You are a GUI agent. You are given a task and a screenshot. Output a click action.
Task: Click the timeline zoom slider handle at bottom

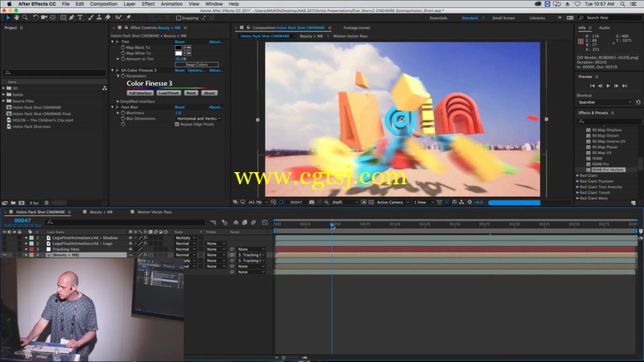point(283,358)
